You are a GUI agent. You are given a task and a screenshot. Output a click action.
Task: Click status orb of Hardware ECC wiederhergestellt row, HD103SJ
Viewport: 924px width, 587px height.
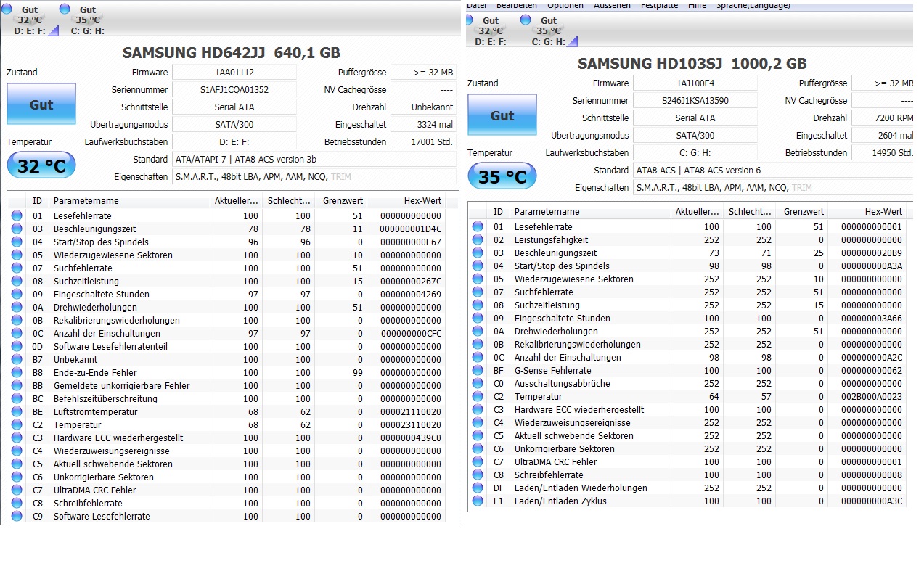[x=478, y=409]
